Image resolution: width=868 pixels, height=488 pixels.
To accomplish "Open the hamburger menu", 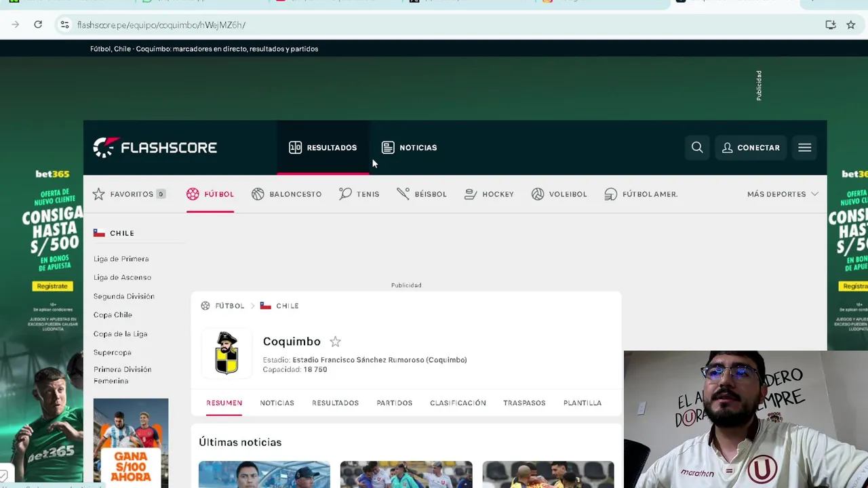I will (x=804, y=147).
